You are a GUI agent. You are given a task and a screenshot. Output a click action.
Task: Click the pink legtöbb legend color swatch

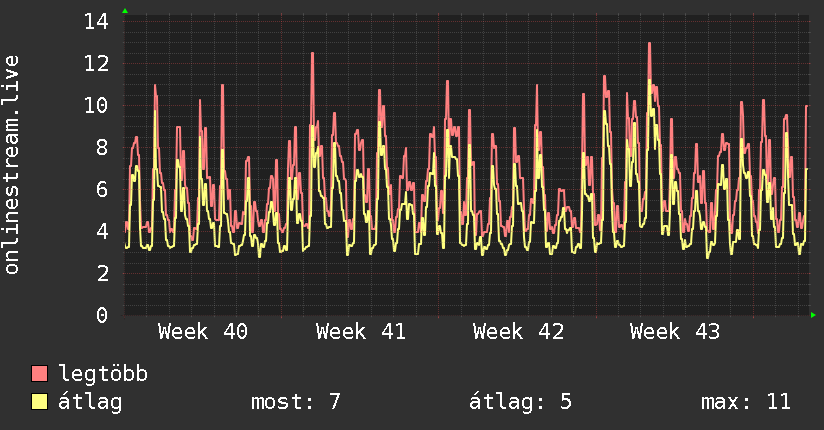[x=39, y=373]
